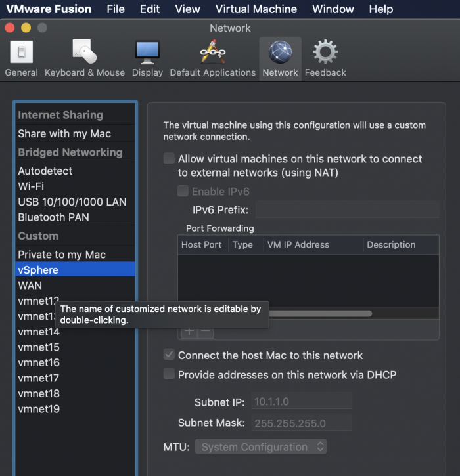Open the Window menu
The height and width of the screenshot is (476, 460).
(333, 9)
